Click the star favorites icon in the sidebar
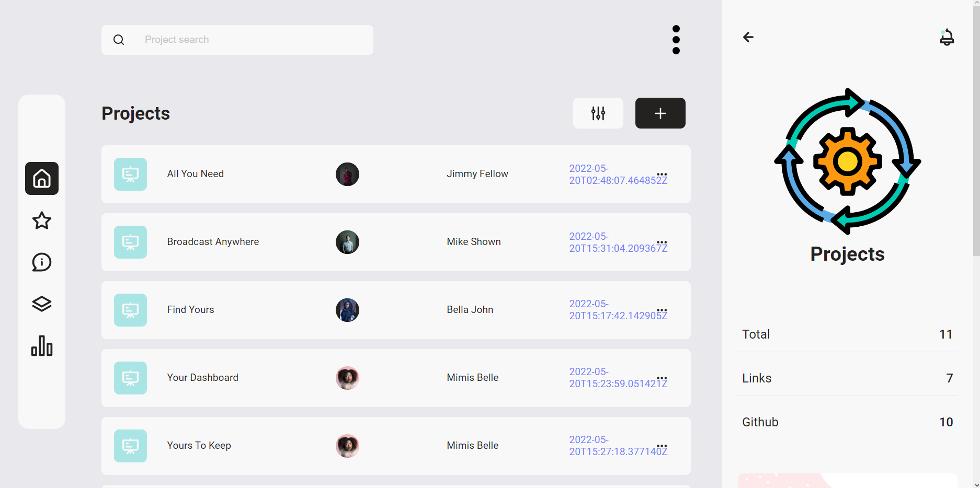The width and height of the screenshot is (980, 488). pos(41,220)
